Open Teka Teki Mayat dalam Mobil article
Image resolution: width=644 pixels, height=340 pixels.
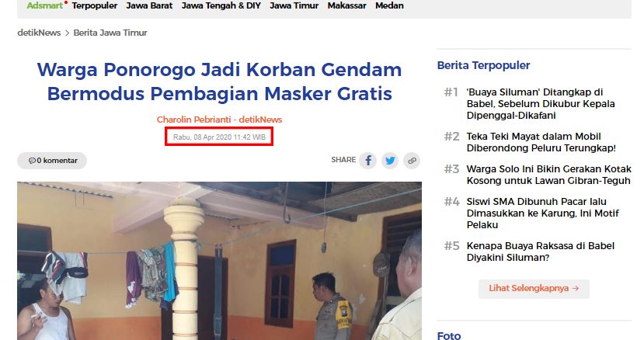pos(541,142)
